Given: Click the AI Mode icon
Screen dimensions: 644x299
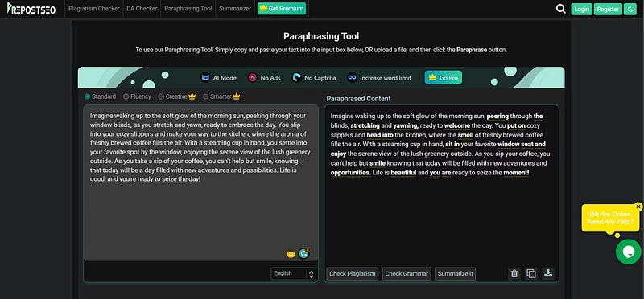Looking at the screenshot, I should pyautogui.click(x=205, y=77).
